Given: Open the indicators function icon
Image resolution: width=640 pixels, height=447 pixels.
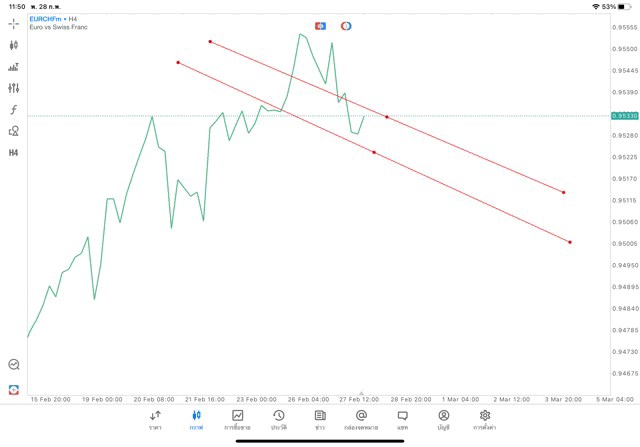Looking at the screenshot, I should pos(14,109).
